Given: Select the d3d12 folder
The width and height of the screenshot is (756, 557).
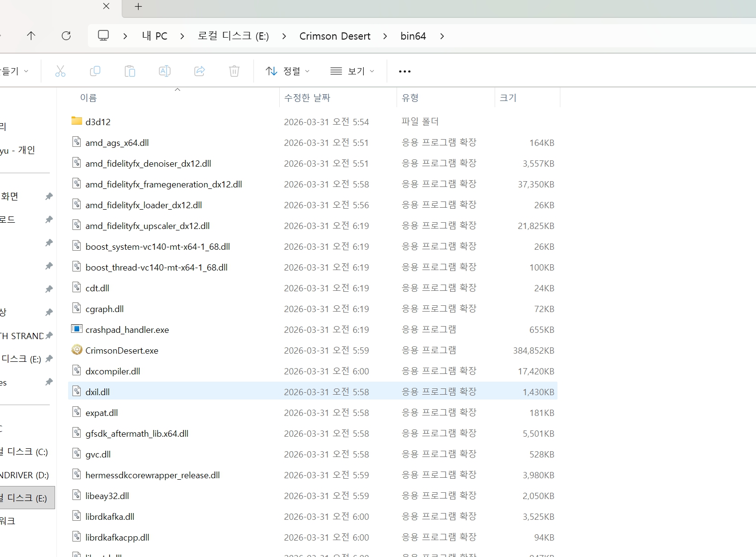Looking at the screenshot, I should (x=98, y=122).
